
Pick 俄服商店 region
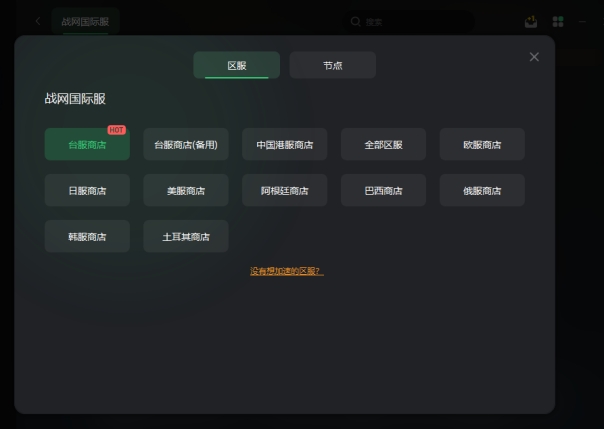(482, 190)
